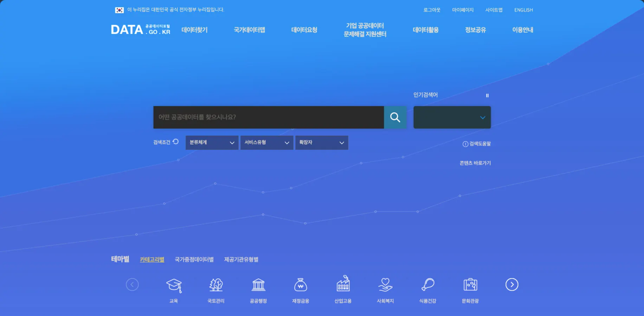Open the 사이트맵 link

[x=494, y=10]
